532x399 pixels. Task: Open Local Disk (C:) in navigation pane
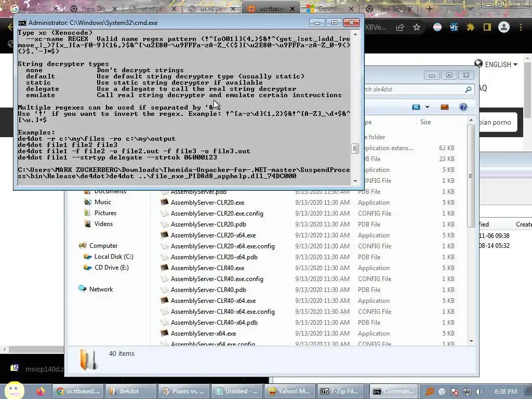[114, 257]
